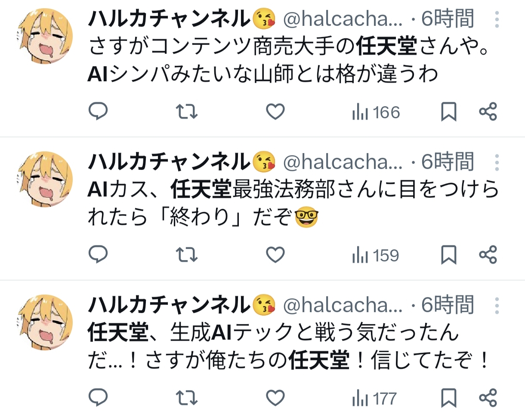Bookmark the tweet with 166 views
525x420 pixels.
point(449,113)
